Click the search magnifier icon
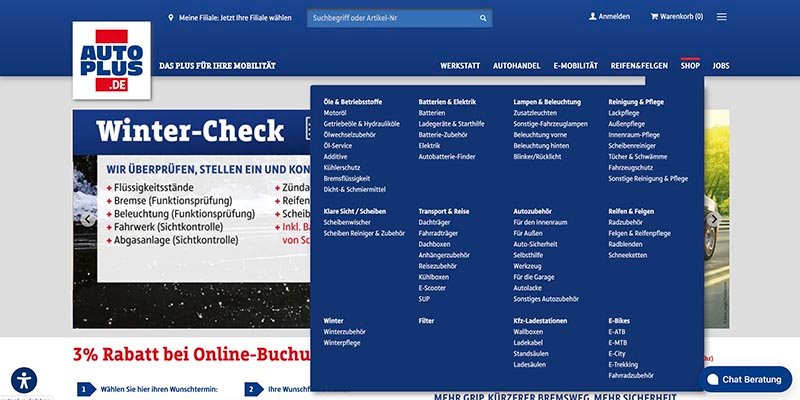The width and height of the screenshot is (800, 400). click(483, 17)
